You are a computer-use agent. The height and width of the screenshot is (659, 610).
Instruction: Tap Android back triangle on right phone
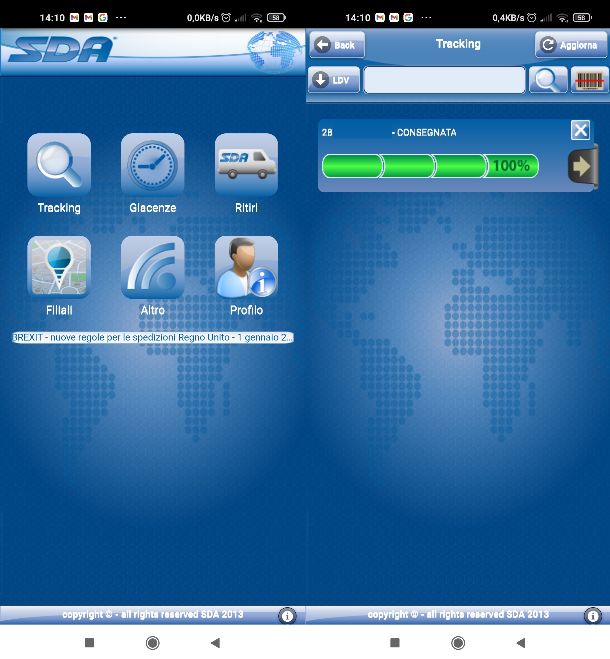pyautogui.click(x=520, y=643)
